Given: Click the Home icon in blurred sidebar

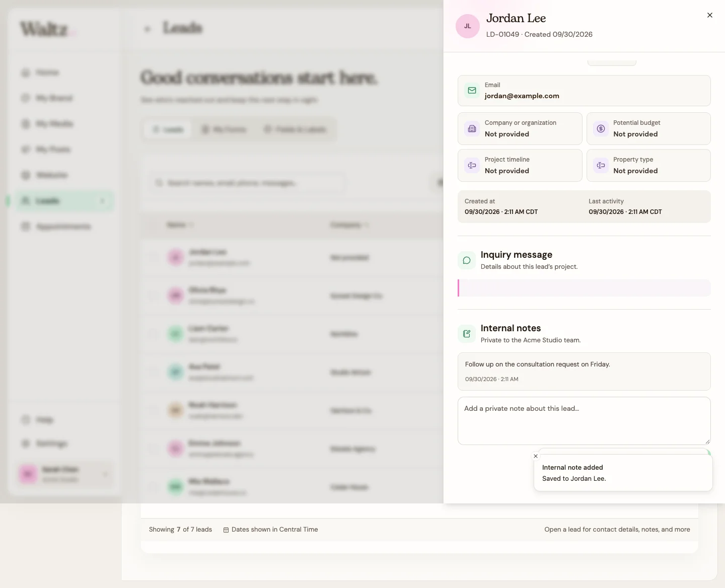Looking at the screenshot, I should coord(25,72).
